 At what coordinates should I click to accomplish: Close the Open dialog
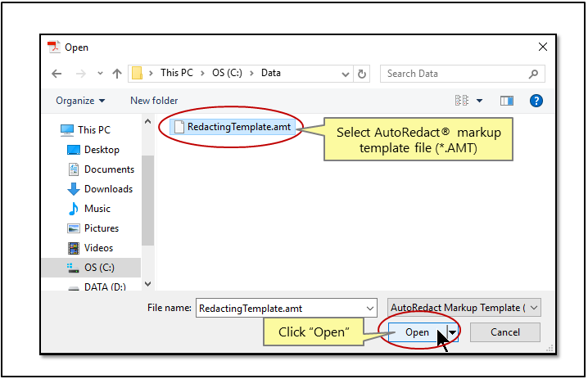coord(543,47)
